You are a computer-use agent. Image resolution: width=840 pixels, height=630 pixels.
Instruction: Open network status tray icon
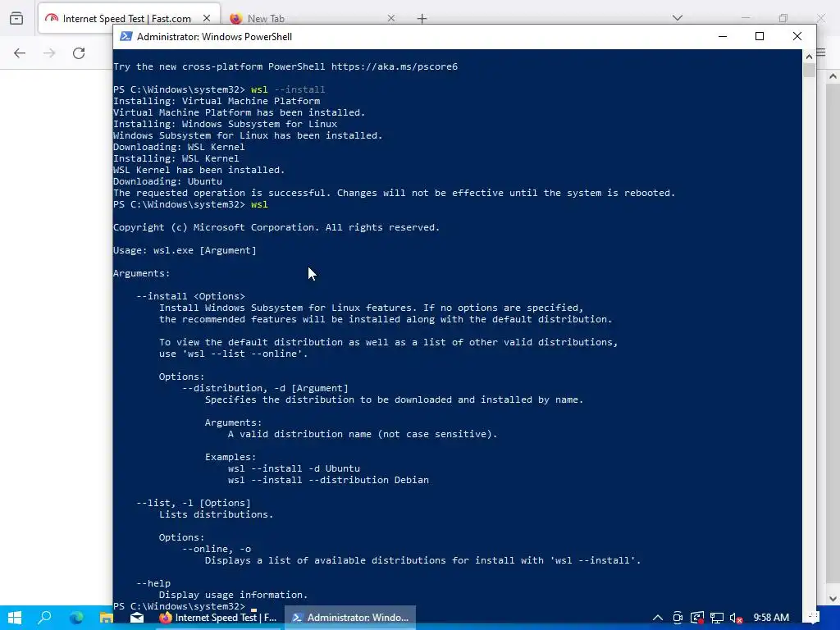pos(717,618)
